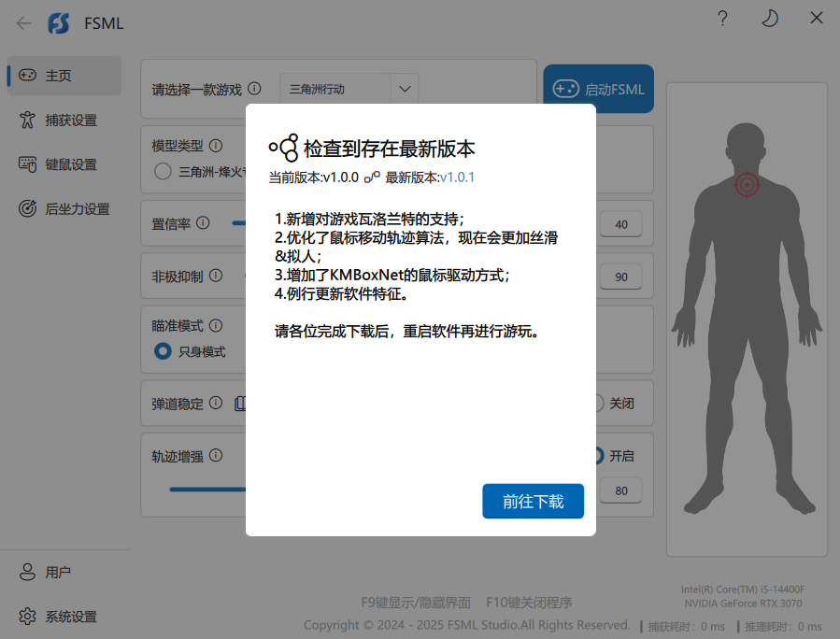This screenshot has width=840, height=639.
Task: Open the 三角洲行动 game combo box
Action: click(336, 90)
